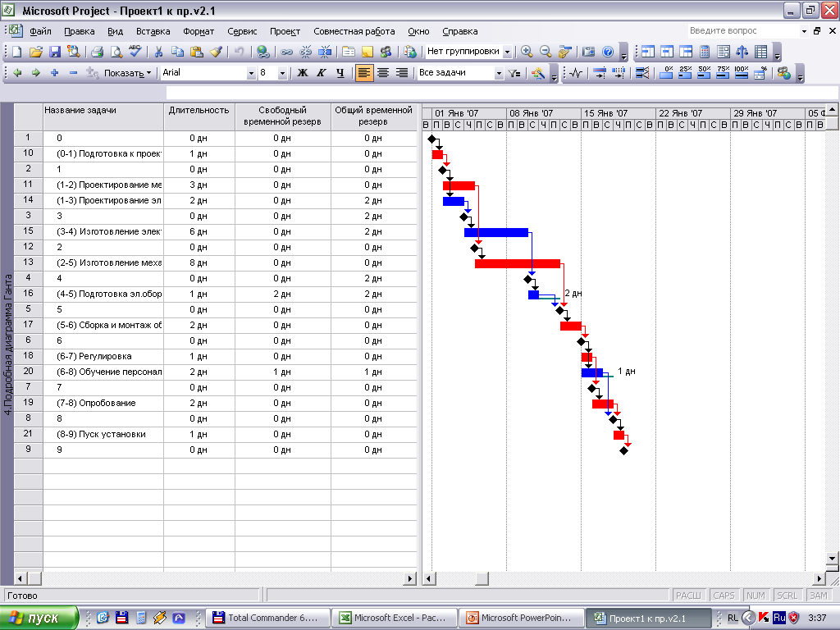Viewport: 840px width, 630px height.
Task: Type a question in 'Введите вопрос' field
Action: coord(743,31)
